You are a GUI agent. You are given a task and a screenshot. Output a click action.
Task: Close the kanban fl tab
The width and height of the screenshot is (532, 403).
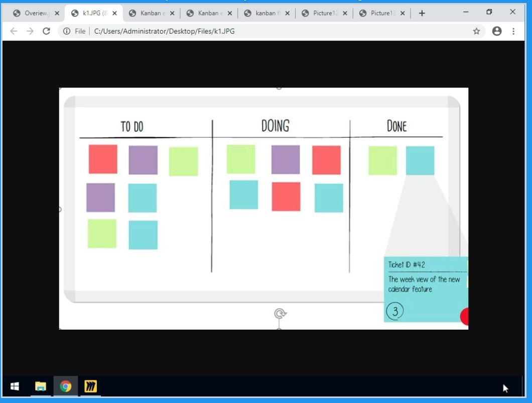click(288, 13)
